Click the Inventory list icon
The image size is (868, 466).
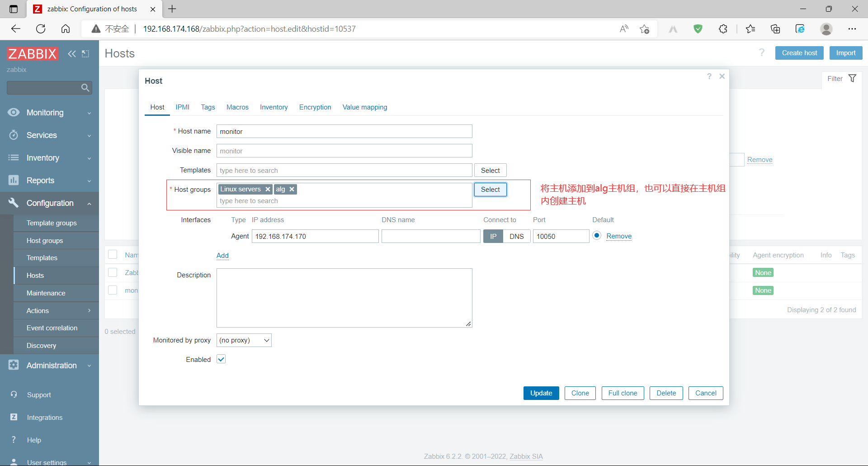click(x=14, y=157)
